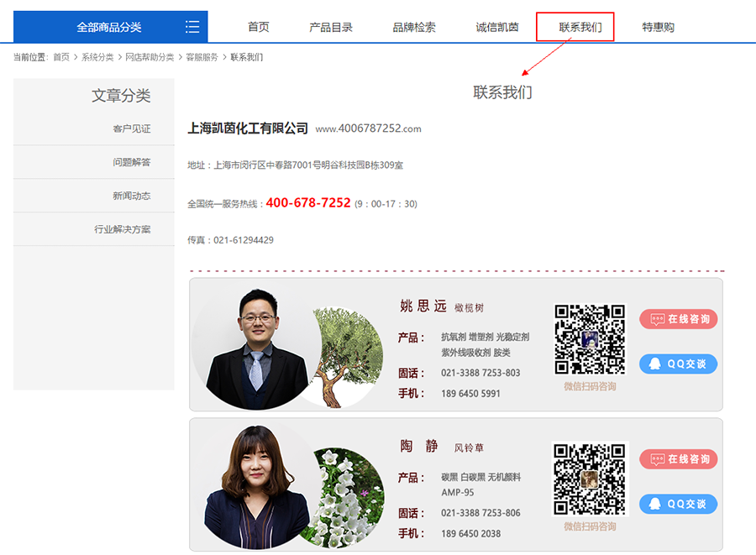Click 网店帮助分类 in the breadcrumb
The width and height of the screenshot is (756, 555).
(150, 57)
